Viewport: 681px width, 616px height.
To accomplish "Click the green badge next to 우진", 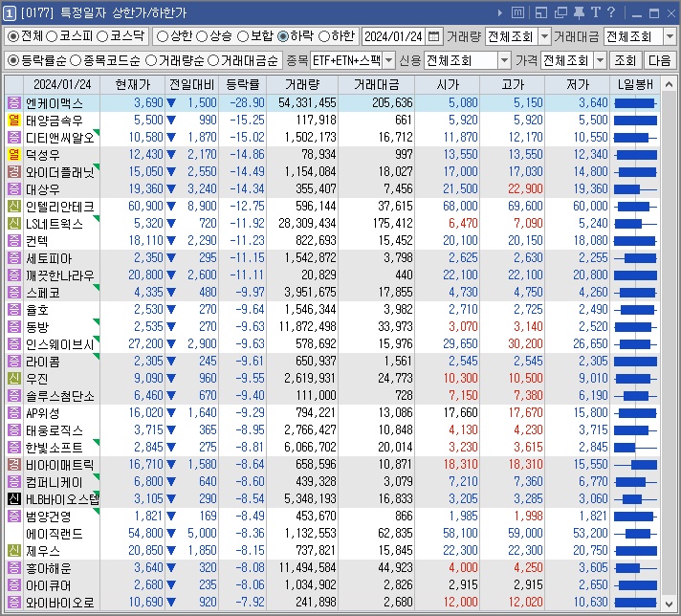I will click(14, 379).
